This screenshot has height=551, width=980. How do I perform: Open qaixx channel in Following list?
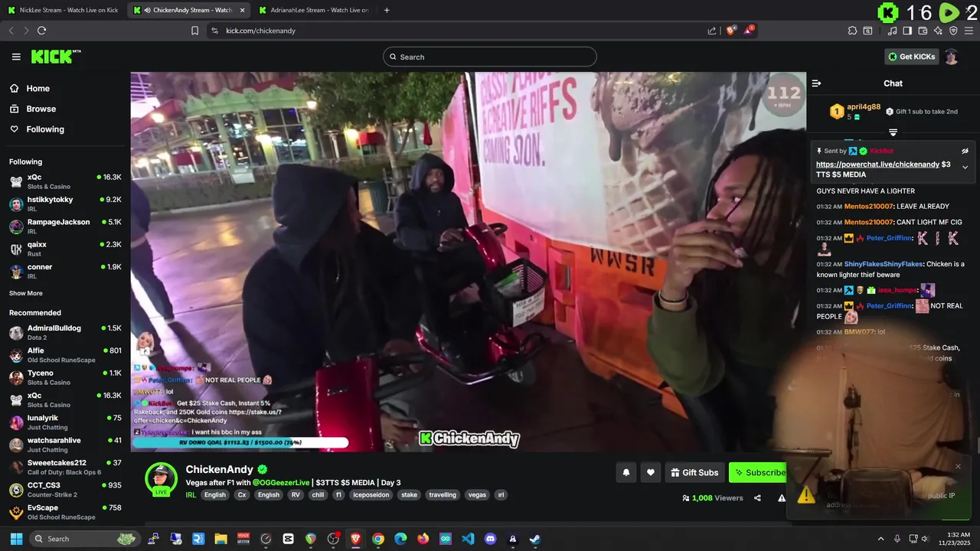65,248
